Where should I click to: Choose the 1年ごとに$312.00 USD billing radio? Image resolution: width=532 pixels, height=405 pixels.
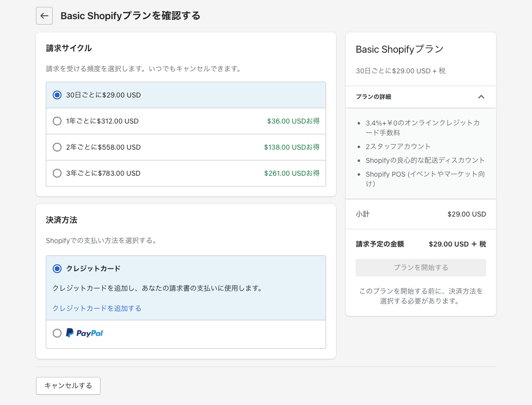[x=57, y=121]
